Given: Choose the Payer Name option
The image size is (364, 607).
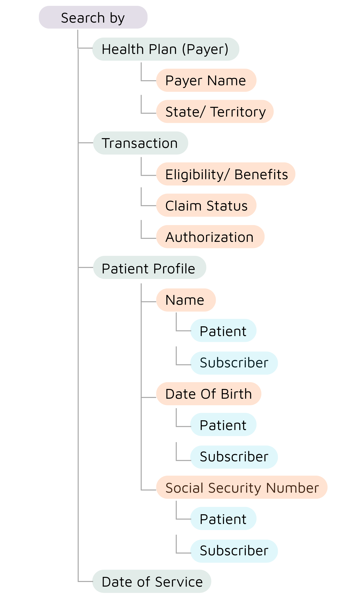Looking at the screenshot, I should tap(206, 80).
